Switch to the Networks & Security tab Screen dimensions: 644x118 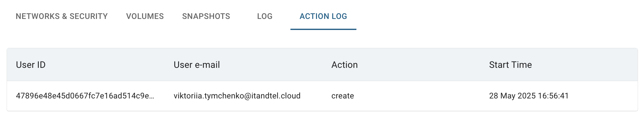click(x=62, y=16)
